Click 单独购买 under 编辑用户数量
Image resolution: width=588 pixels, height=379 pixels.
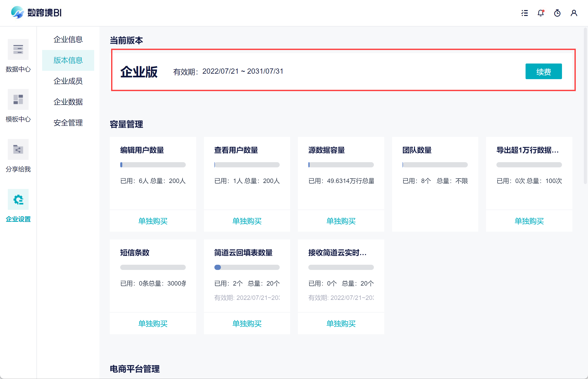click(x=153, y=221)
